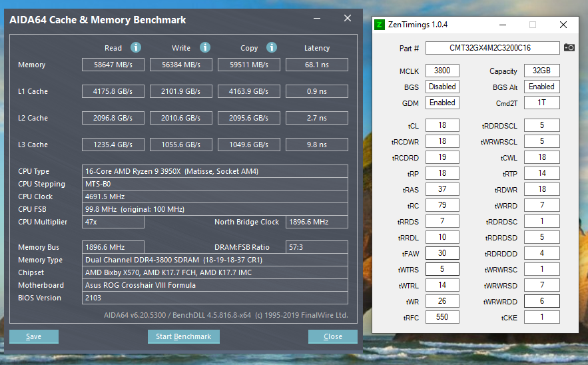
Task: Click the tFAW value 30
Action: (x=442, y=253)
